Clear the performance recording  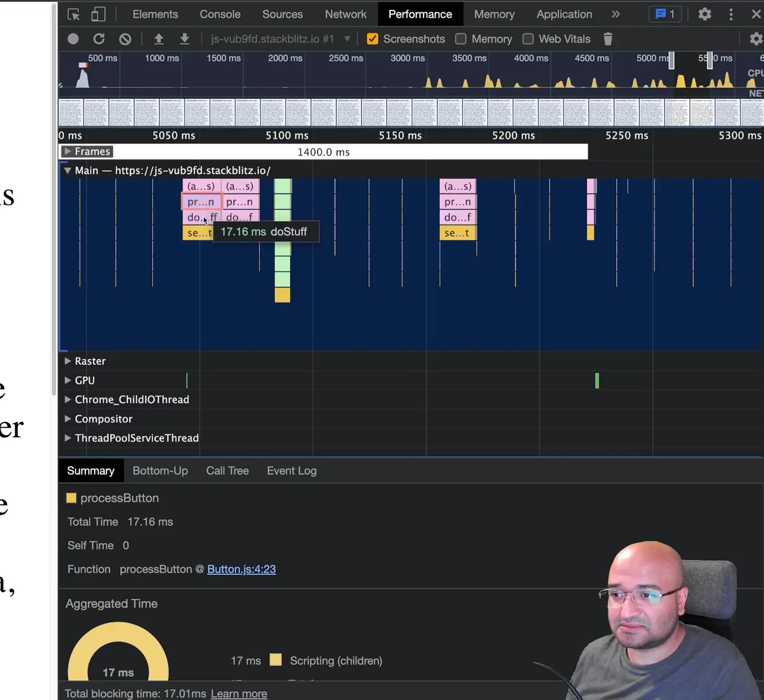pyautogui.click(x=125, y=39)
